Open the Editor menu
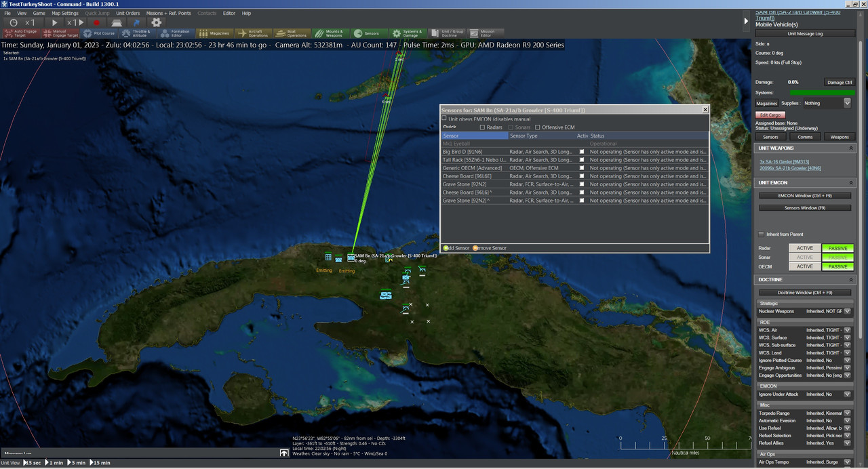Image resolution: width=868 pixels, height=469 pixels. [x=229, y=13]
